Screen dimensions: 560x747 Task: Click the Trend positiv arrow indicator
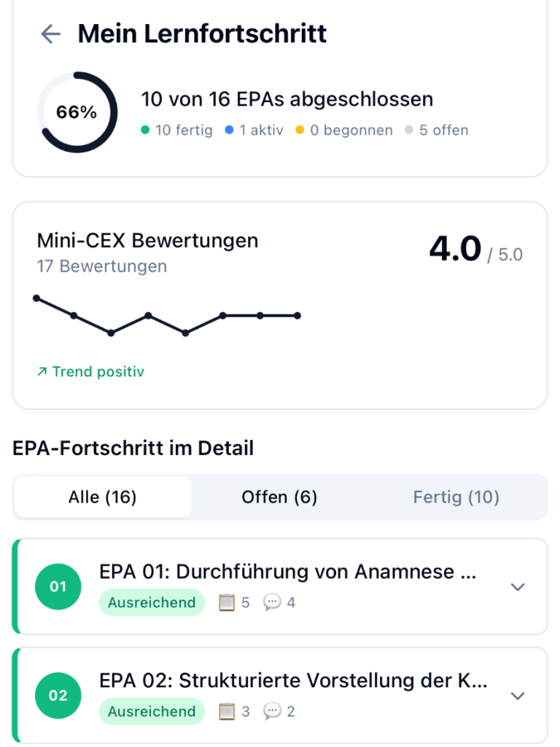(x=42, y=372)
